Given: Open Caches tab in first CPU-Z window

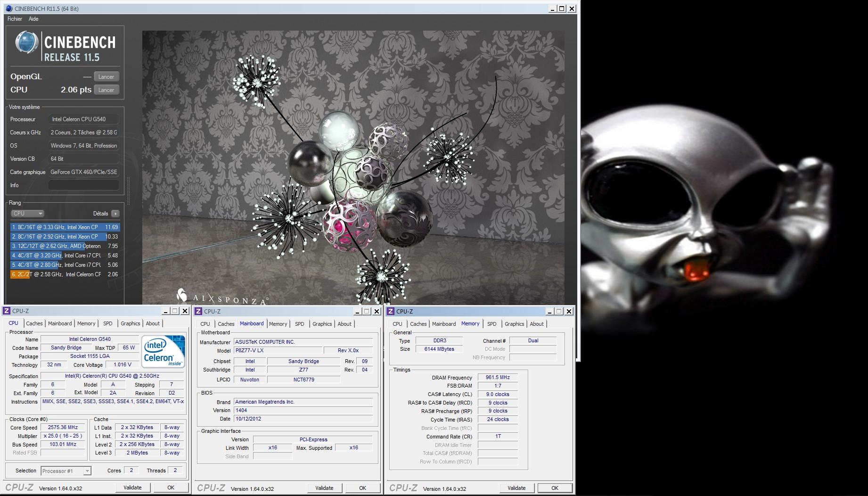Looking at the screenshot, I should (x=34, y=323).
